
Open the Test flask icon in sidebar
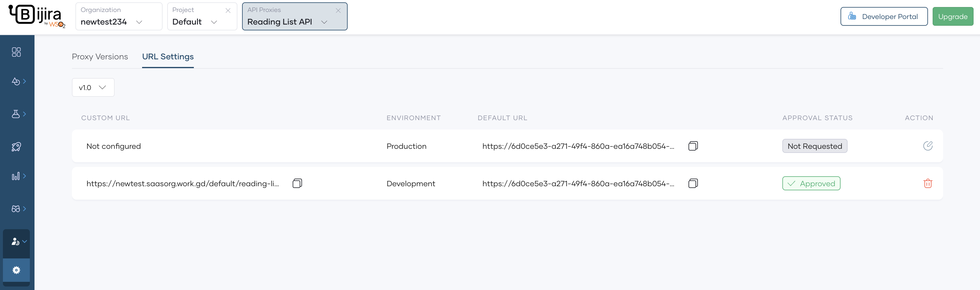pyautogui.click(x=16, y=114)
